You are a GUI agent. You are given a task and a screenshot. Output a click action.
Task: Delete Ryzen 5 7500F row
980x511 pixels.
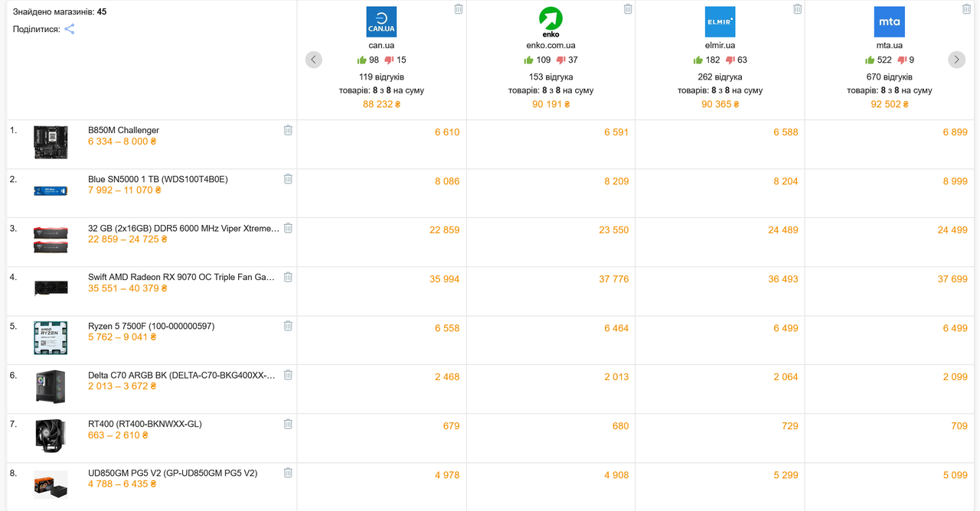tap(288, 326)
